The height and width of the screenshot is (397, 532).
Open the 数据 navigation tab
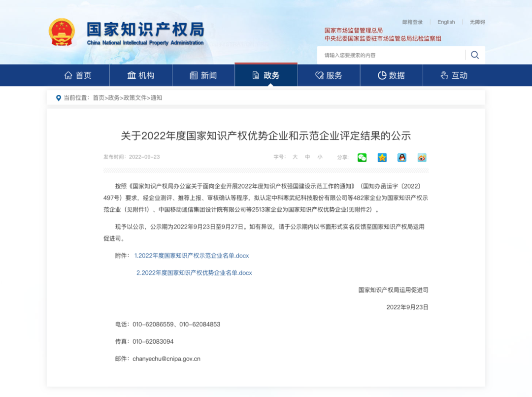392,75
